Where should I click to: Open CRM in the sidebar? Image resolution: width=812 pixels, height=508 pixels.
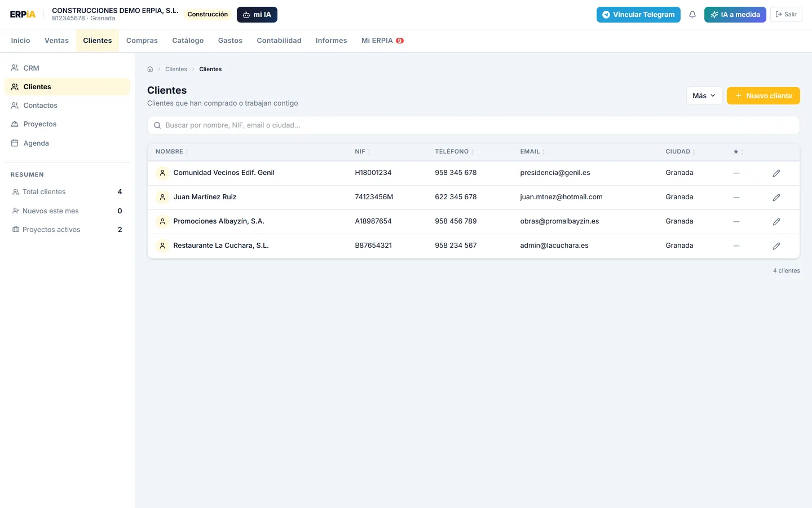pos(68,68)
